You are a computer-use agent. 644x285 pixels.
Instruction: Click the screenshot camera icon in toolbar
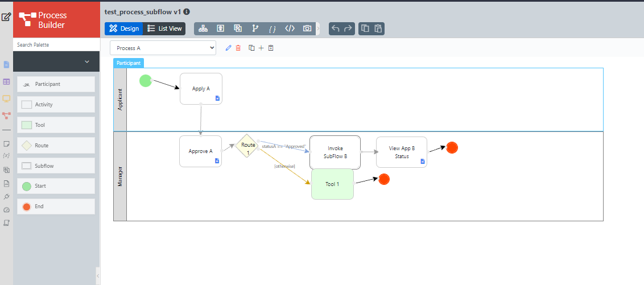click(307, 28)
